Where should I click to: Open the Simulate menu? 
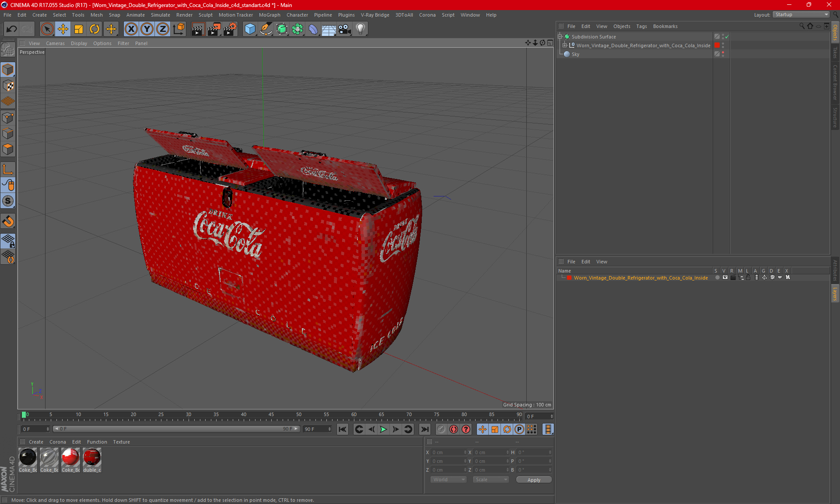[161, 15]
